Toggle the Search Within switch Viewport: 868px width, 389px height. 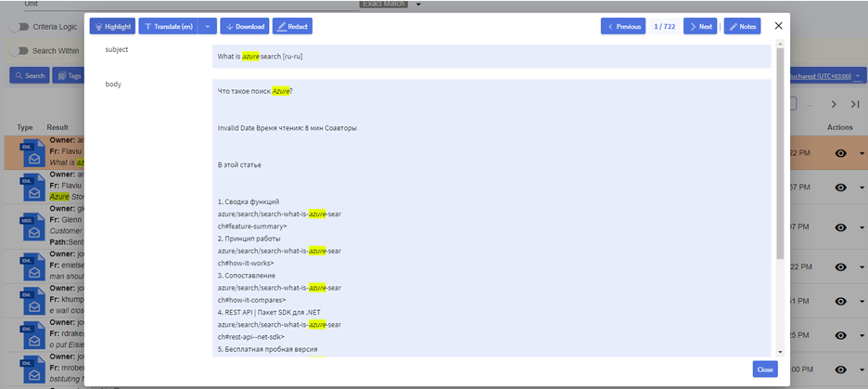pos(21,50)
